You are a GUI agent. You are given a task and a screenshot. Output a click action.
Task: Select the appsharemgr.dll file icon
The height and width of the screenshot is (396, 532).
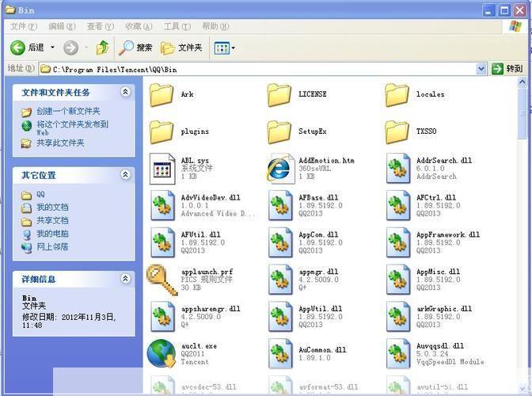pos(162,316)
